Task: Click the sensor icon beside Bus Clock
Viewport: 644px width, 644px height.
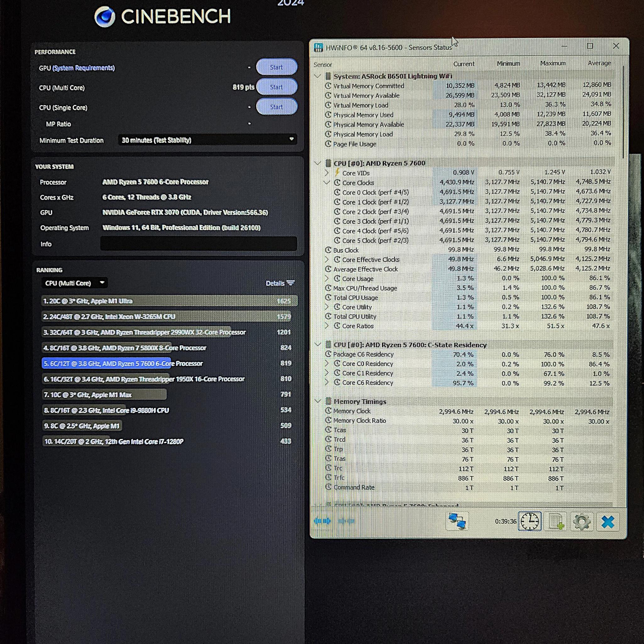Action: (328, 250)
